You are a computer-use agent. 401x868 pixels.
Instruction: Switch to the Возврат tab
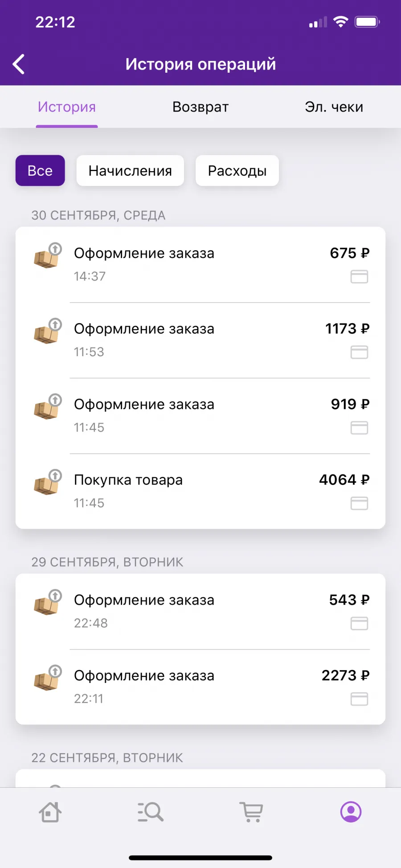point(200,107)
